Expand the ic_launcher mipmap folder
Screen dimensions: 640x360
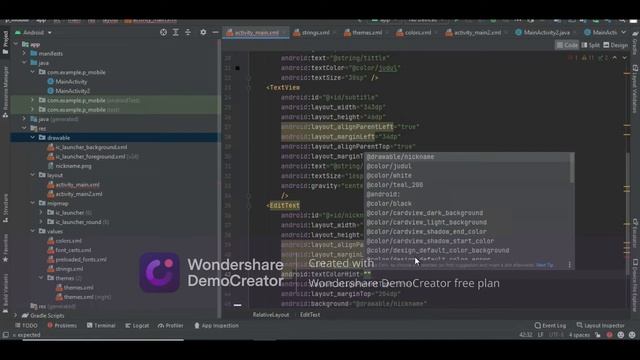point(41,213)
